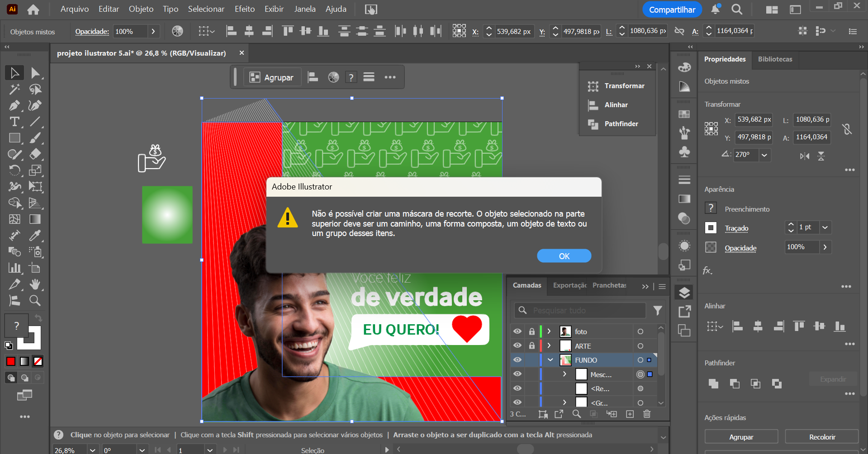868x454 pixels.
Task: Select the Eyedropper tool
Action: pos(35,236)
